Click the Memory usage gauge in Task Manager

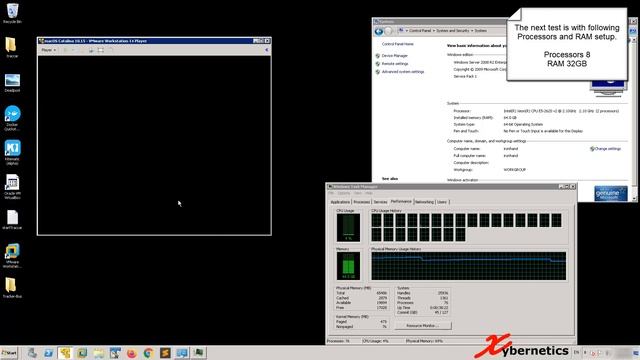pos(348,266)
